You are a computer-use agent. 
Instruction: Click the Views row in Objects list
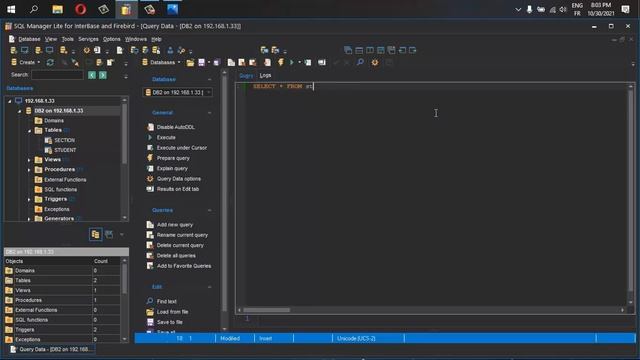[x=62, y=290]
